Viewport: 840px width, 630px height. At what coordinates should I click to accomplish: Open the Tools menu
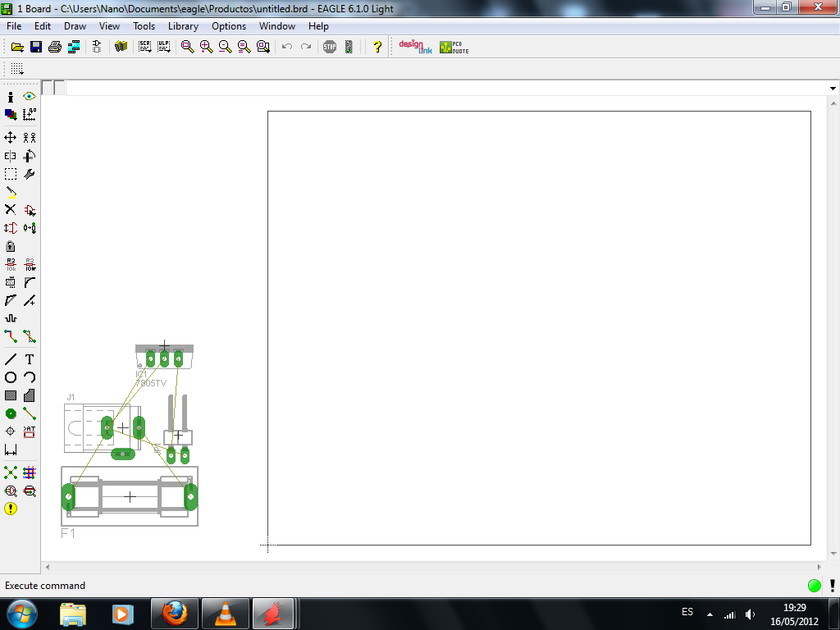[144, 26]
